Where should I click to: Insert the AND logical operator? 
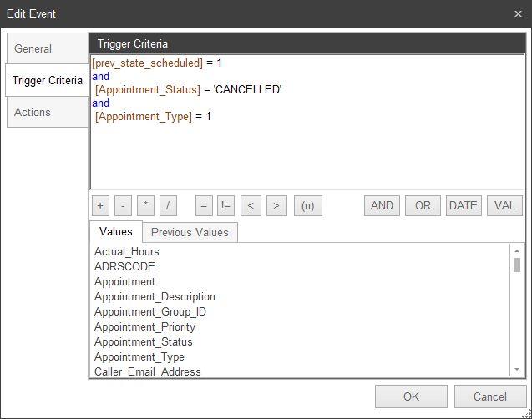point(382,206)
